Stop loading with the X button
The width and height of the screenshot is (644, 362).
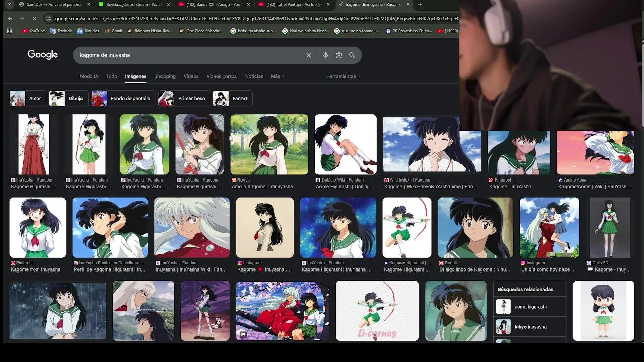(x=34, y=18)
